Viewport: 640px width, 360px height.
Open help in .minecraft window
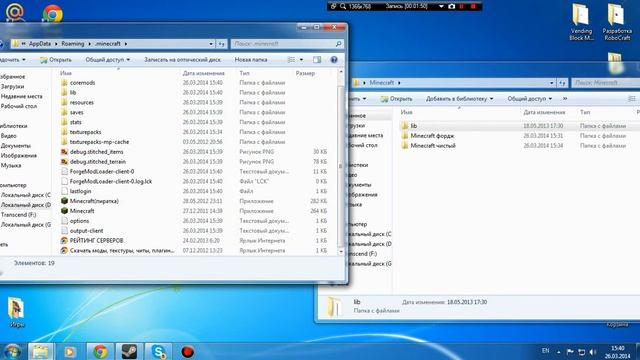(334, 60)
